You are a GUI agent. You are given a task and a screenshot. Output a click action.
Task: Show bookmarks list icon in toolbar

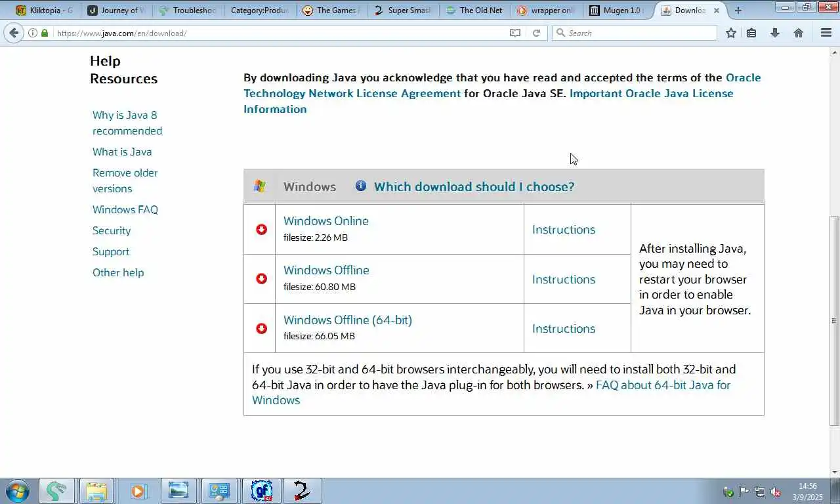752,33
